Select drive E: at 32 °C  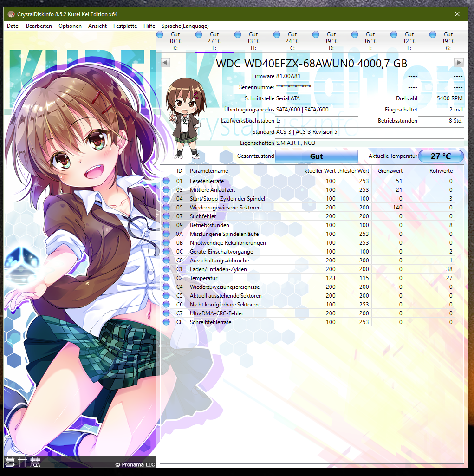[409, 41]
